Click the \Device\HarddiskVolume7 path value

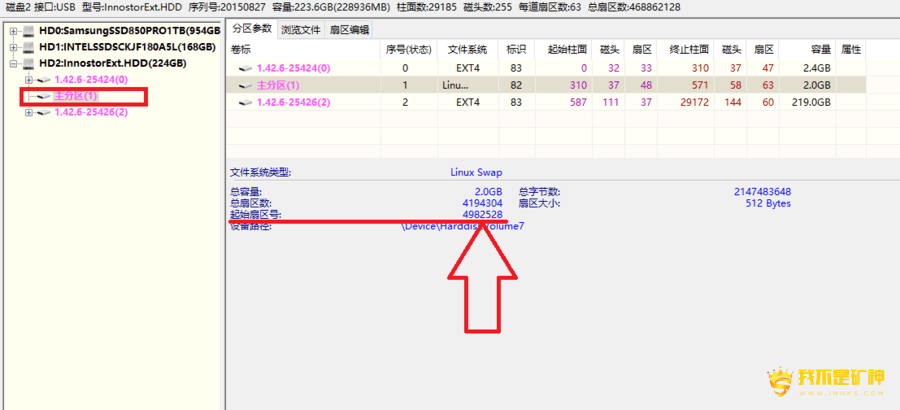tap(463, 227)
